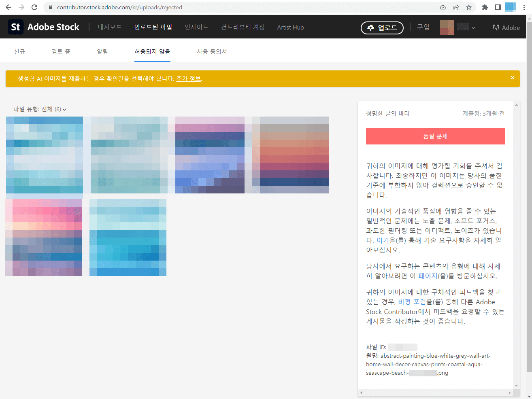Switch to the 알림 tab
The image size is (532, 399).
(x=102, y=51)
